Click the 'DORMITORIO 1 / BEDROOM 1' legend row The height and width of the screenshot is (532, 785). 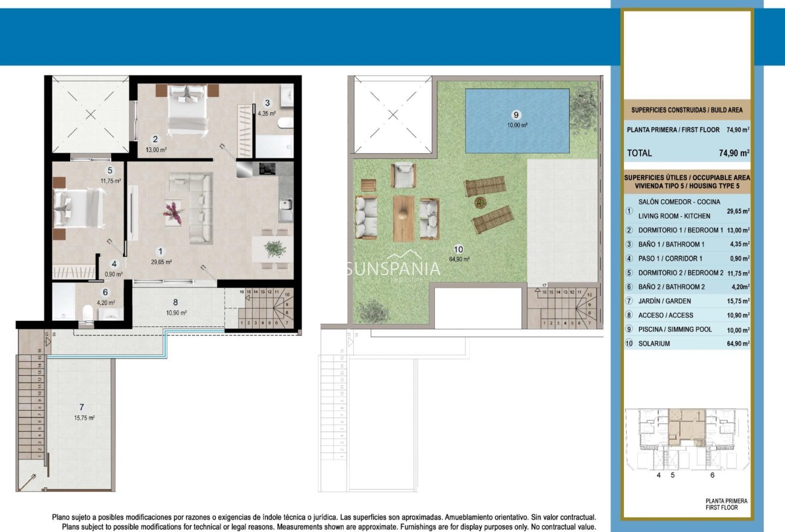tap(687, 229)
